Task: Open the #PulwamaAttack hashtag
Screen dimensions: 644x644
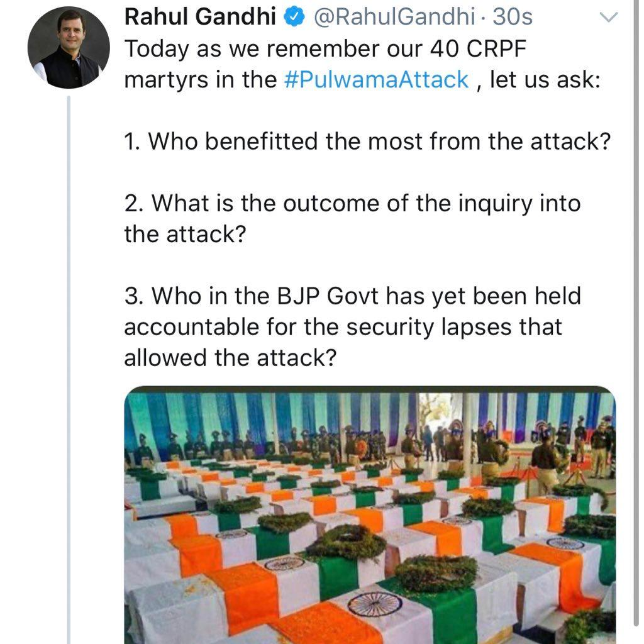Action: [x=377, y=80]
